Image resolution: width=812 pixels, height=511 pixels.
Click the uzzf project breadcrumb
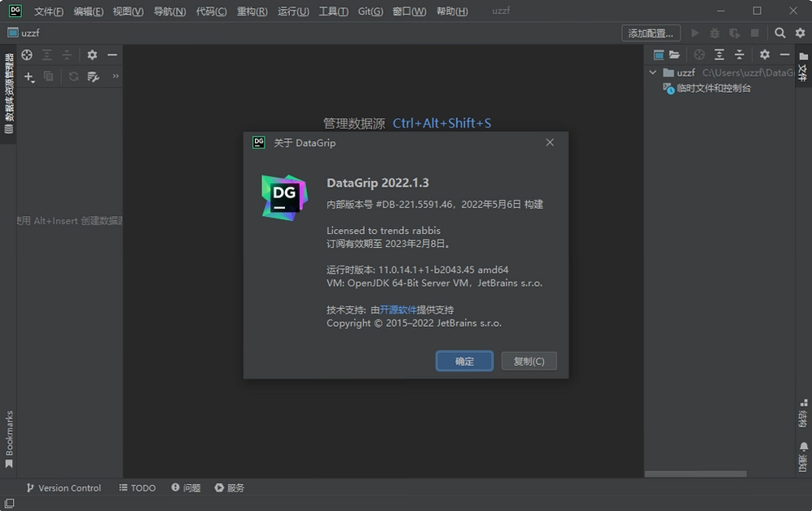pyautogui.click(x=24, y=33)
